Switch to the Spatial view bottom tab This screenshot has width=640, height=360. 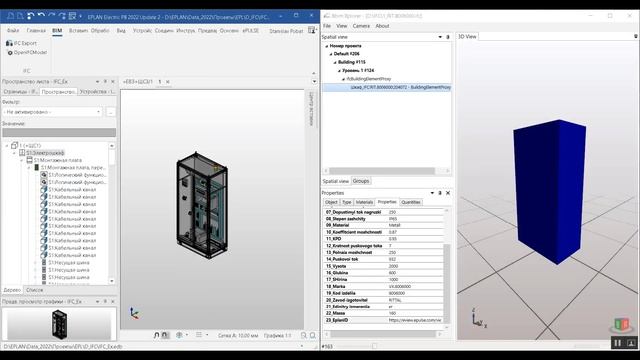coord(336,181)
